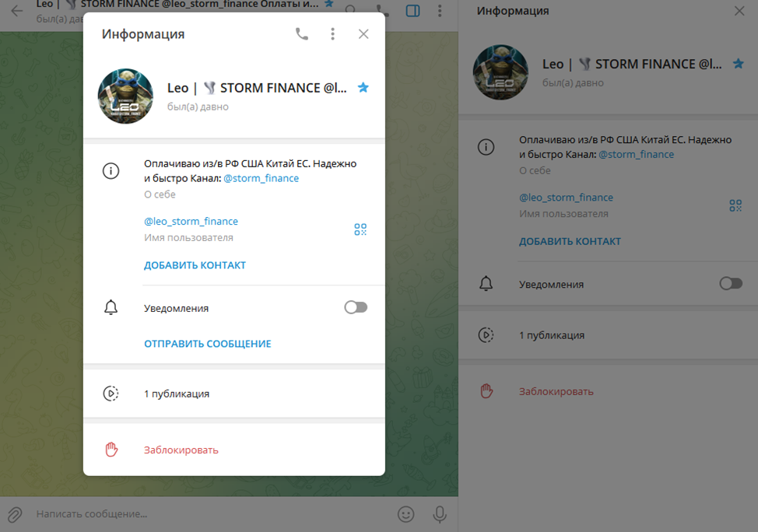The height and width of the screenshot is (532, 758).
Task: Open @storm_finance link in side panel
Action: (x=636, y=155)
